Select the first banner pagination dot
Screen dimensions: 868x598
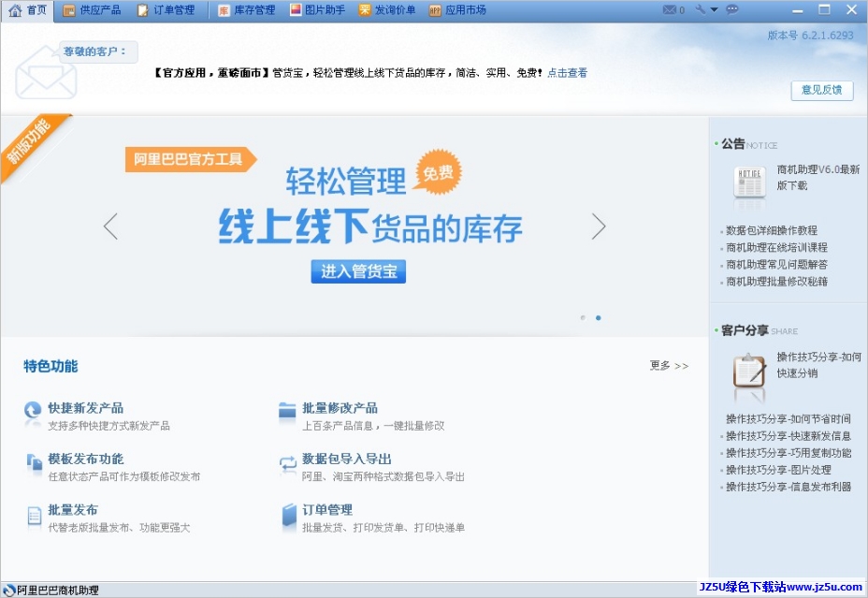(x=583, y=317)
